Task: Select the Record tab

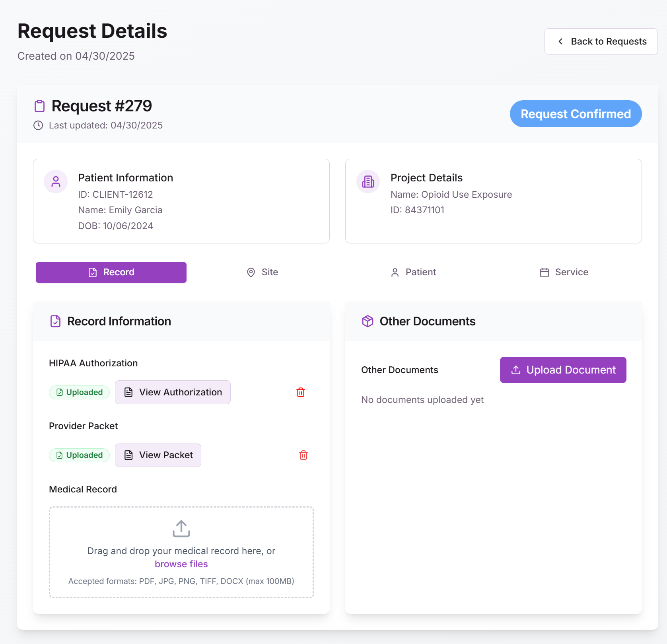Action: (x=111, y=272)
